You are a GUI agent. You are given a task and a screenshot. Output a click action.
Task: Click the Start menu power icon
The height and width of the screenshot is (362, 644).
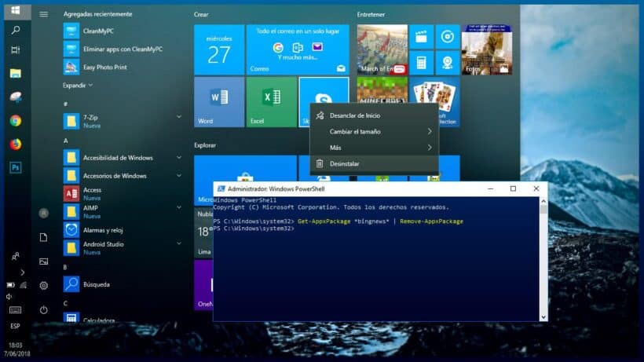pos(43,309)
